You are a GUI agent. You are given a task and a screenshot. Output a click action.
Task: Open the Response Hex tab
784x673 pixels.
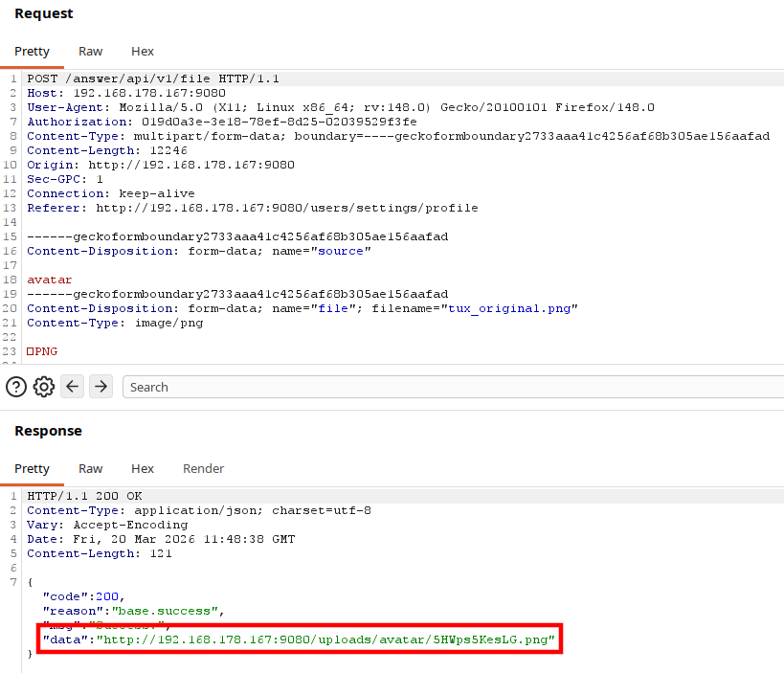[143, 469]
